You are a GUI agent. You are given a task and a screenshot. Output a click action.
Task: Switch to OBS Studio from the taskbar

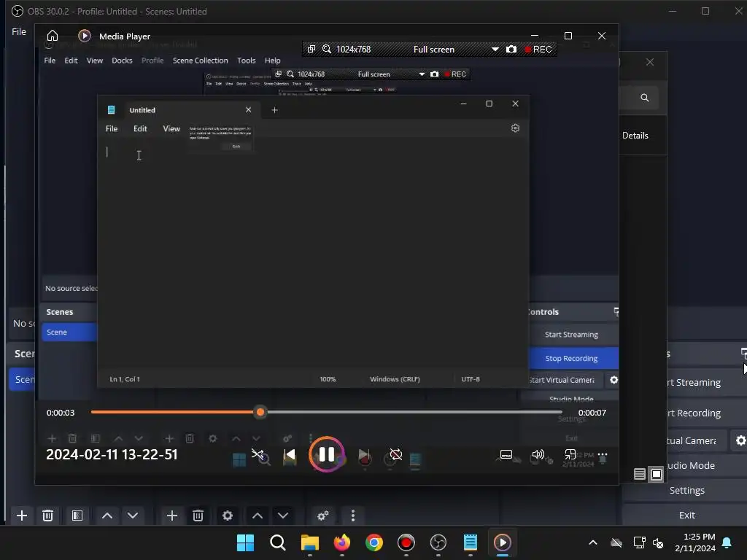click(438, 542)
